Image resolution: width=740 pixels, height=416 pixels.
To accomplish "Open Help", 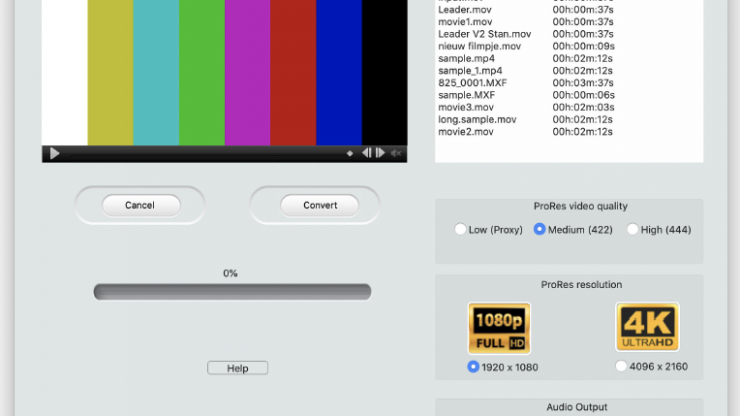I will tap(237, 368).
